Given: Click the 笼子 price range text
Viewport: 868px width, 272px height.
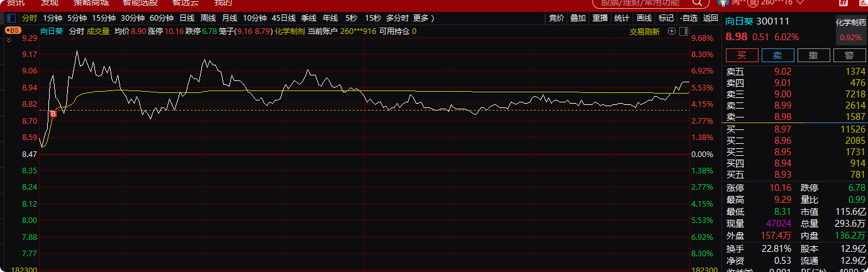Looking at the screenshot, I should [246, 31].
